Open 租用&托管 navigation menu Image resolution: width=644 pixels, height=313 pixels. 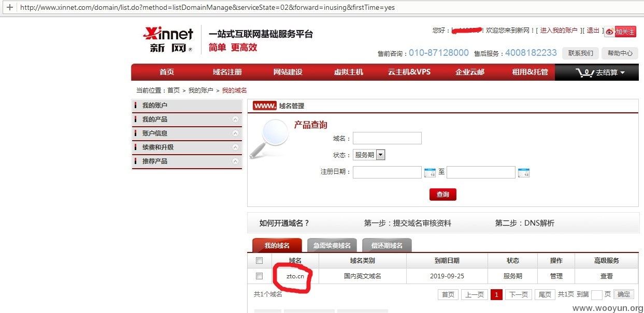[x=530, y=72]
